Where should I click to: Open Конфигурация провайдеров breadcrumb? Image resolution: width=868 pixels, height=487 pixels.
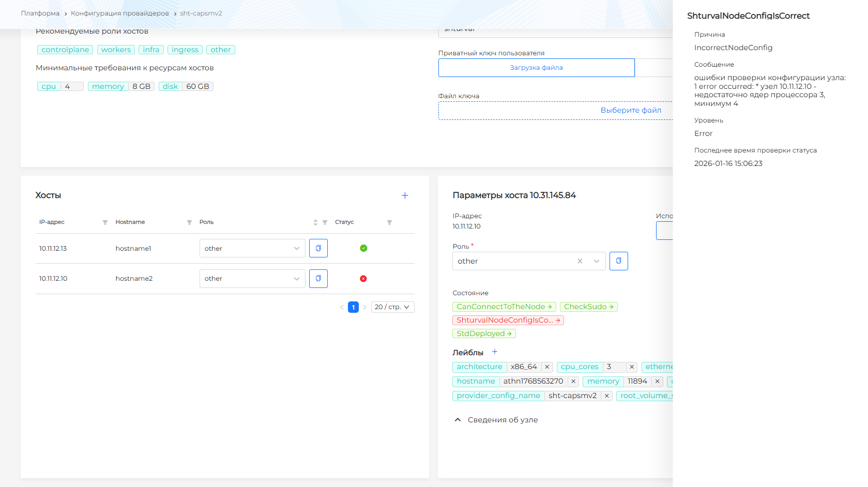[x=119, y=13]
